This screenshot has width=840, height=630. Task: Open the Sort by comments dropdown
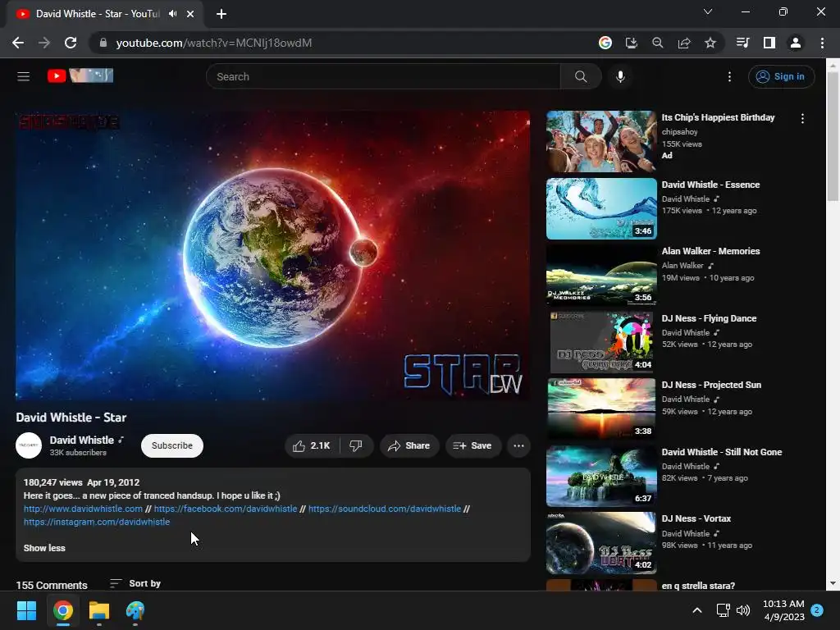click(x=135, y=583)
